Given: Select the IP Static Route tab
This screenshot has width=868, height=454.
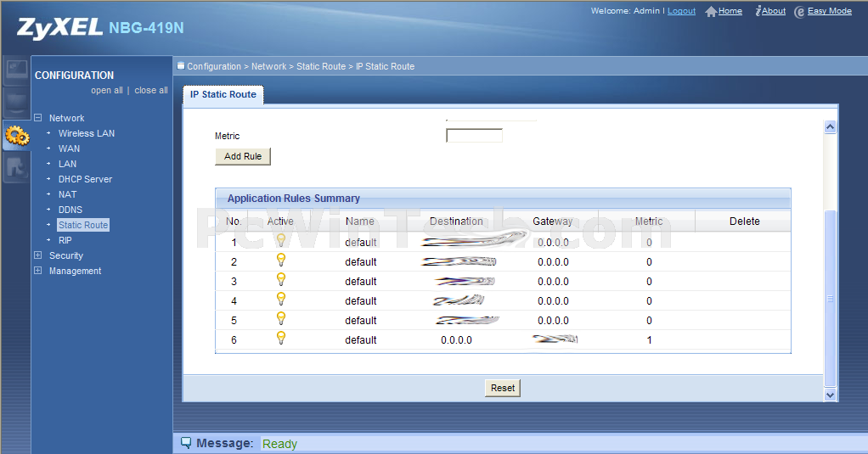Looking at the screenshot, I should [x=223, y=94].
